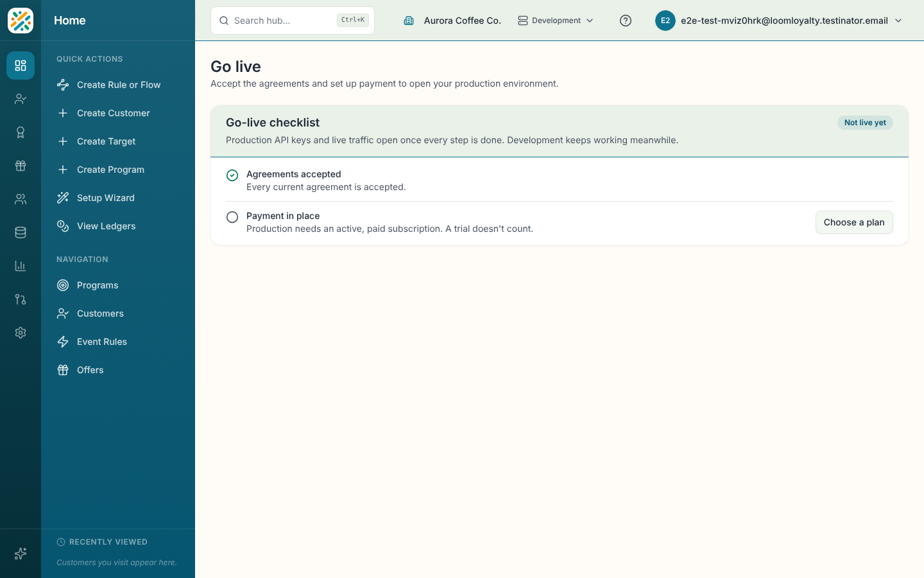Open the branch flow icon in rail
Viewport: 924px width, 578px height.
pyautogui.click(x=21, y=299)
